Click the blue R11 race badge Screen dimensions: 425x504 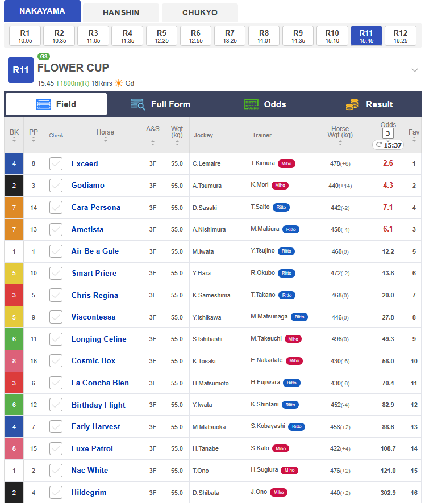[20, 70]
